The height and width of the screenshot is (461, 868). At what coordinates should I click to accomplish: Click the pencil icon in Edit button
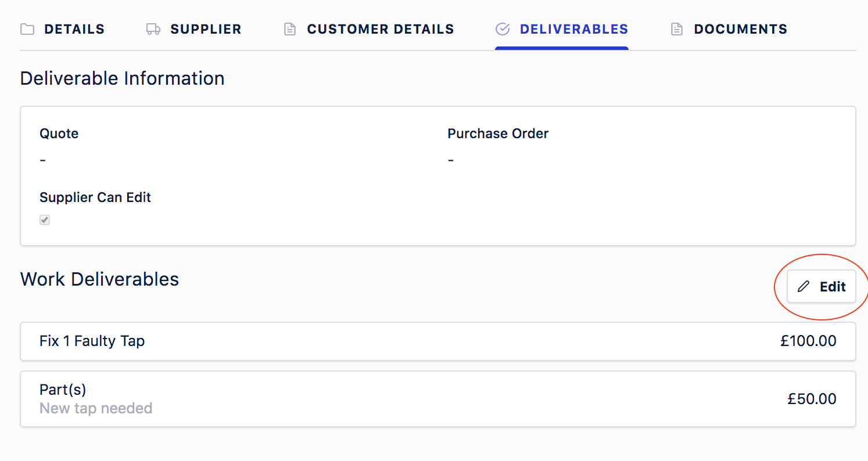click(804, 286)
